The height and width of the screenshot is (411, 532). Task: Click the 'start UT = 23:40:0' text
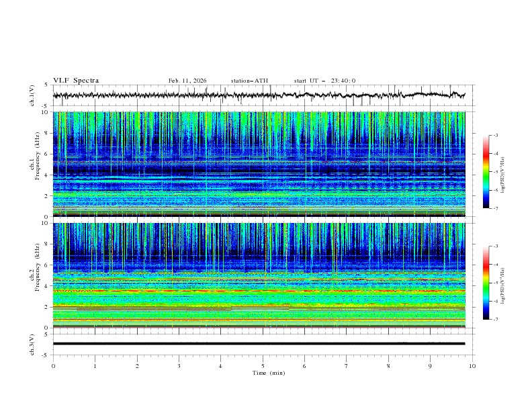(x=324, y=81)
